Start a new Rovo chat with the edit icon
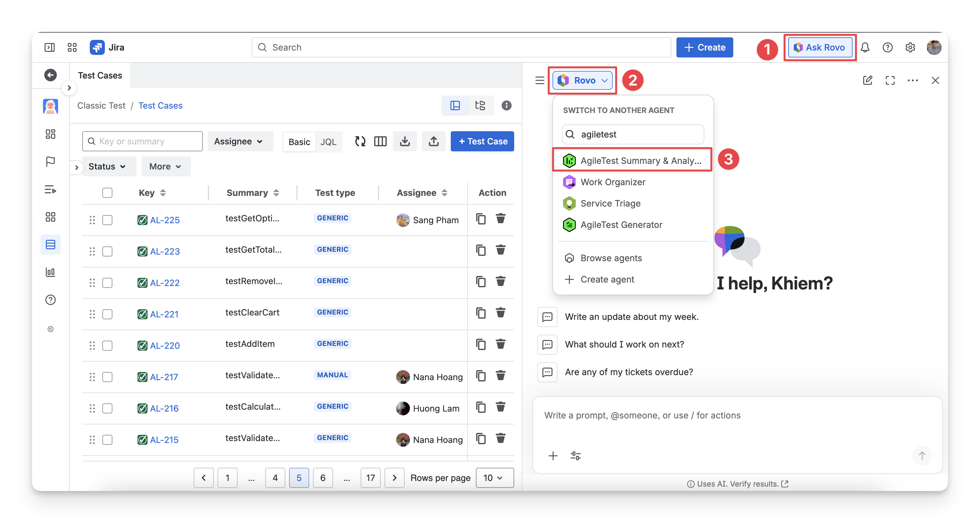The image size is (980, 523). pyautogui.click(x=867, y=80)
